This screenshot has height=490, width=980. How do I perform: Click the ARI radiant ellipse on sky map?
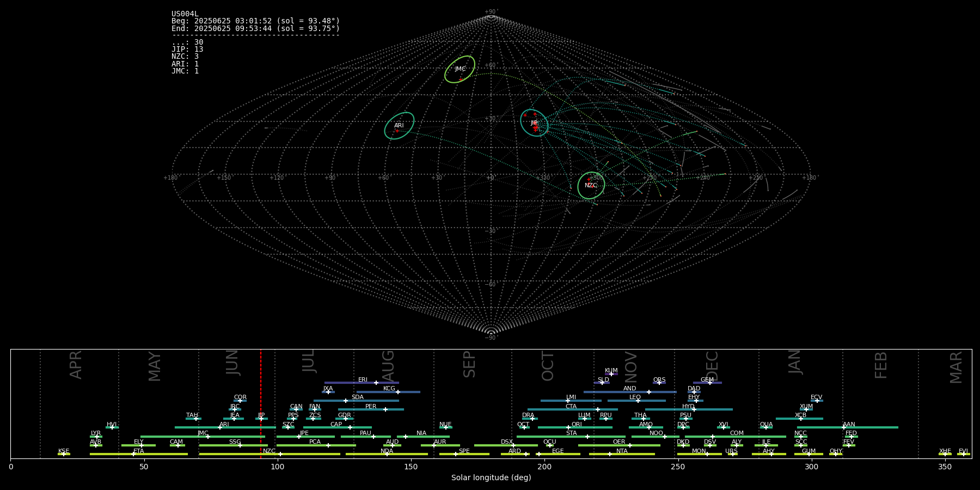pyautogui.click(x=399, y=126)
